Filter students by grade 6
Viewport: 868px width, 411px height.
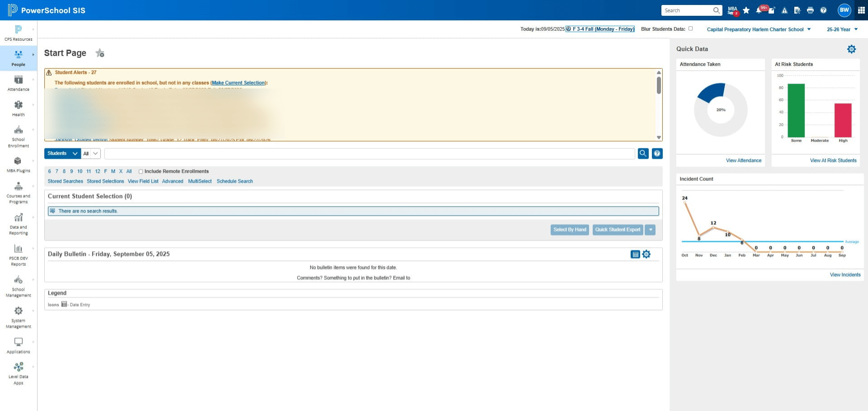coord(49,172)
